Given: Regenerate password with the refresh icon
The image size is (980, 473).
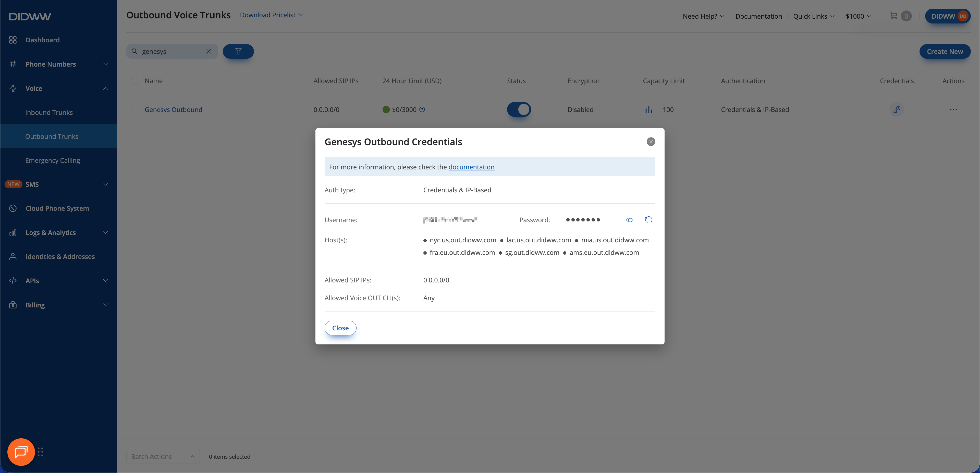Looking at the screenshot, I should click(649, 220).
